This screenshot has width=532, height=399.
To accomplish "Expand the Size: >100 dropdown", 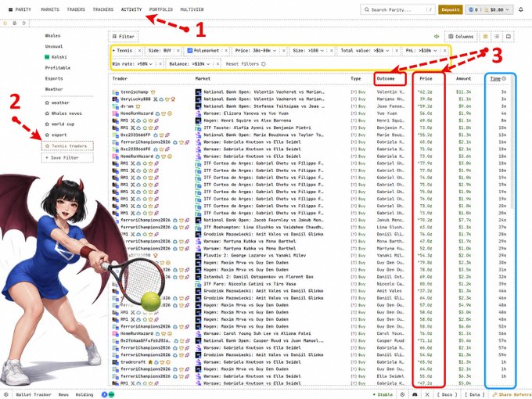I will (322, 50).
